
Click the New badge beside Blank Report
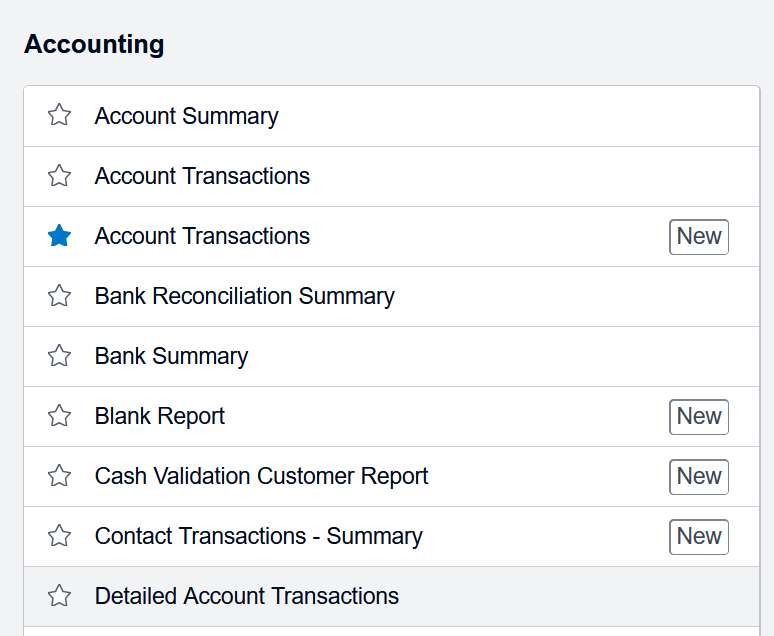[x=699, y=416]
